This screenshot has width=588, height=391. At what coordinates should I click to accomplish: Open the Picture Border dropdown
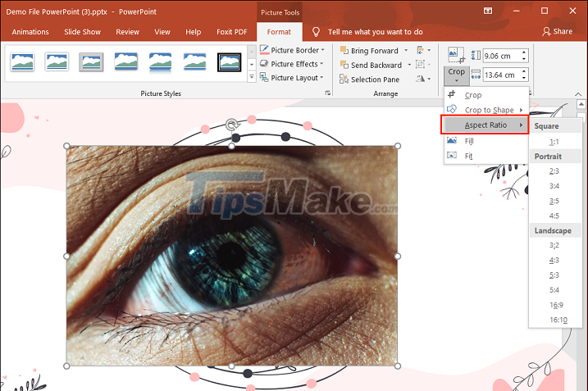point(292,50)
